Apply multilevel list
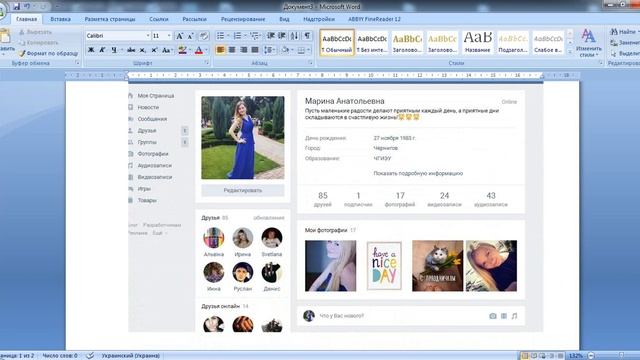Viewport: 640px width, 360px height. tap(254, 36)
